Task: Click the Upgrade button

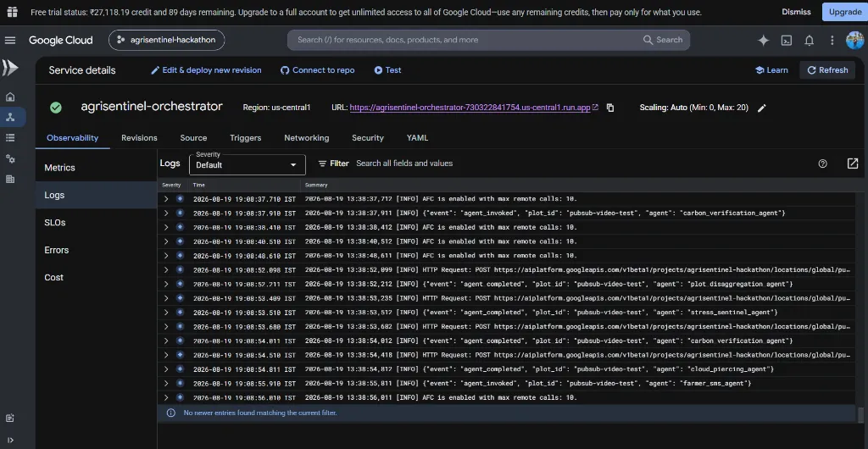Action: click(x=845, y=12)
